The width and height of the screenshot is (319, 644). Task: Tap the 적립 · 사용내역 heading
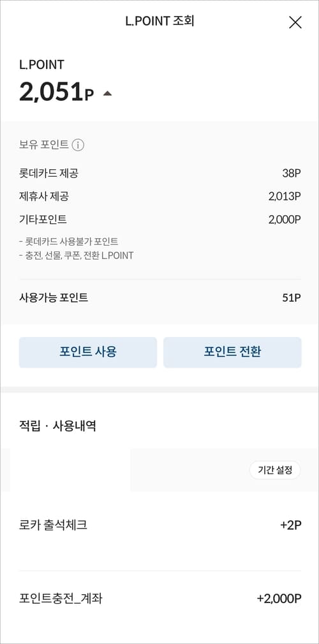tap(57, 426)
